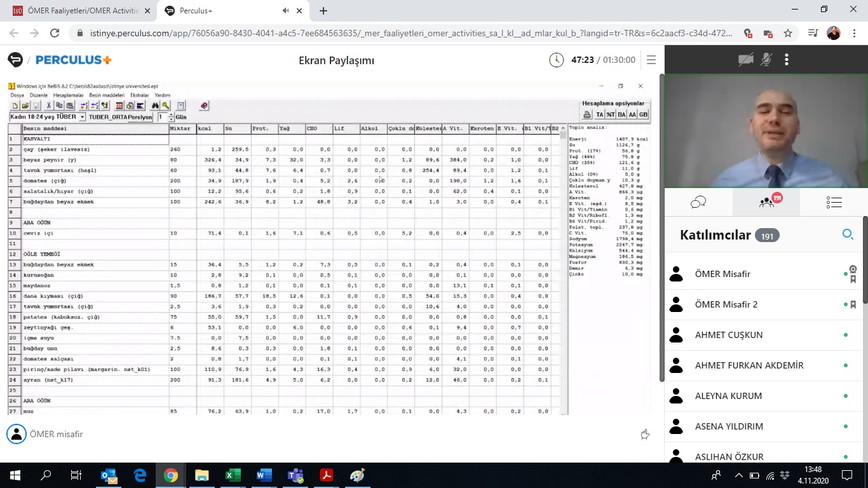Open the Perculus hamburger menu
Image resolution: width=868 pixels, height=488 pixels.
point(651,60)
